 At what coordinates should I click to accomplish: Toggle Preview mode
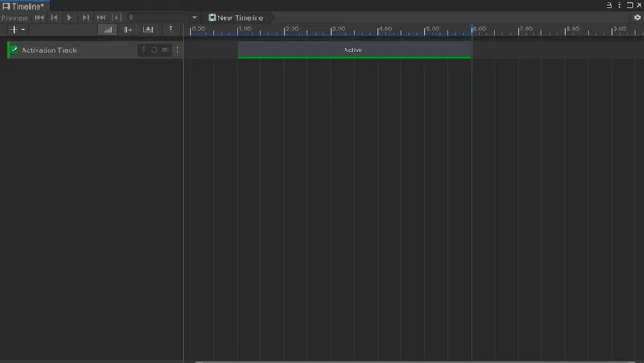[x=15, y=17]
